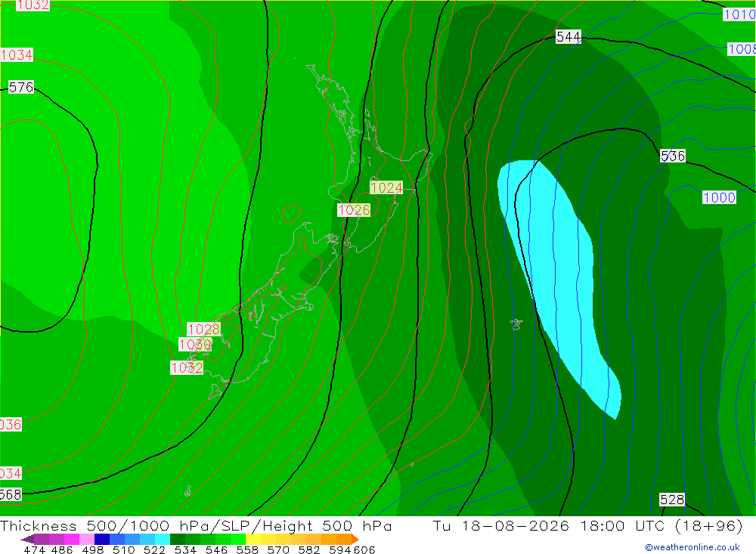Select the 1026 pressure isobar label
Viewport: 756px width, 554px height.
pos(354,210)
